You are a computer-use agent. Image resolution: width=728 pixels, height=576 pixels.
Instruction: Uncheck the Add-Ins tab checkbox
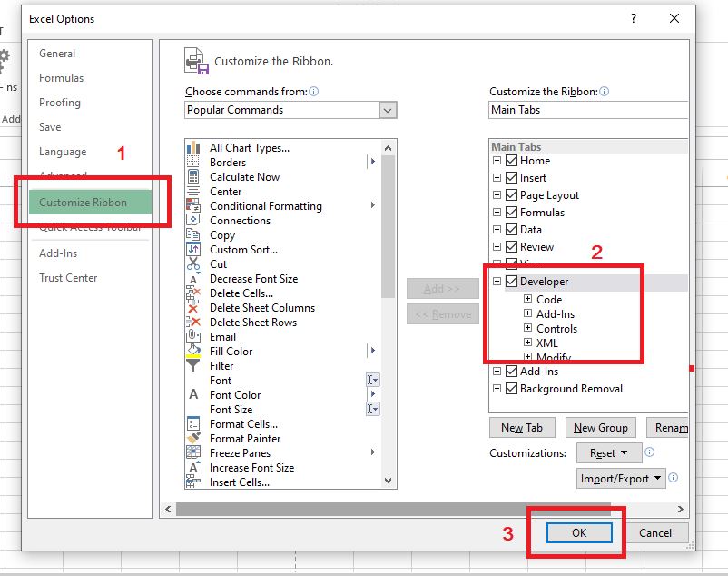coord(511,372)
